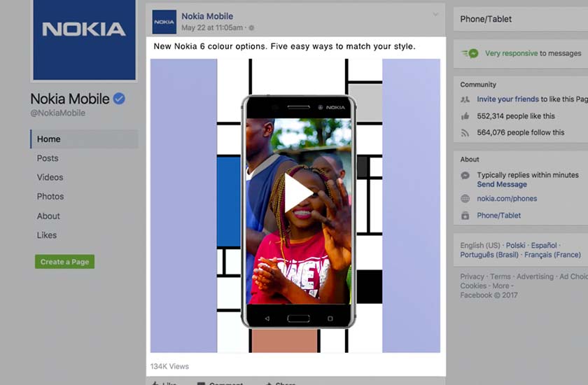Click 552,314 people like this

click(x=516, y=115)
